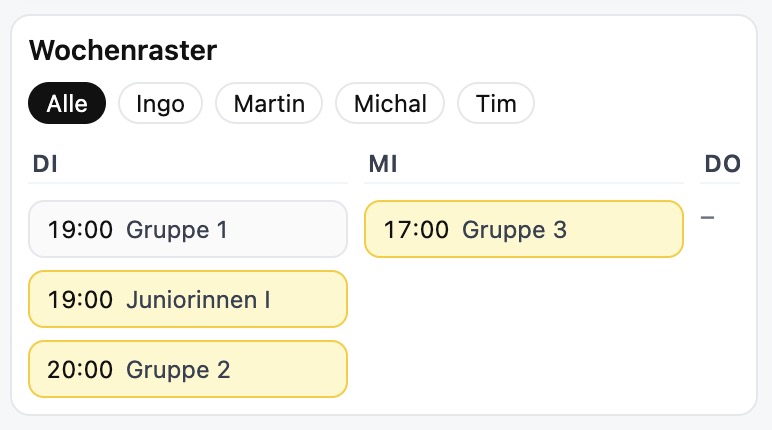The height and width of the screenshot is (430, 772).
Task: Click the DI column header
Action: 46,164
